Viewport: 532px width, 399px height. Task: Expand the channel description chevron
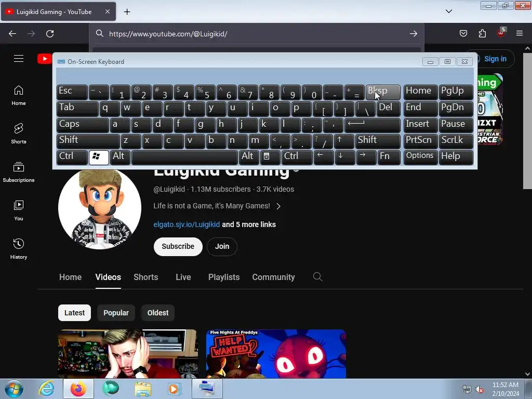click(278, 206)
